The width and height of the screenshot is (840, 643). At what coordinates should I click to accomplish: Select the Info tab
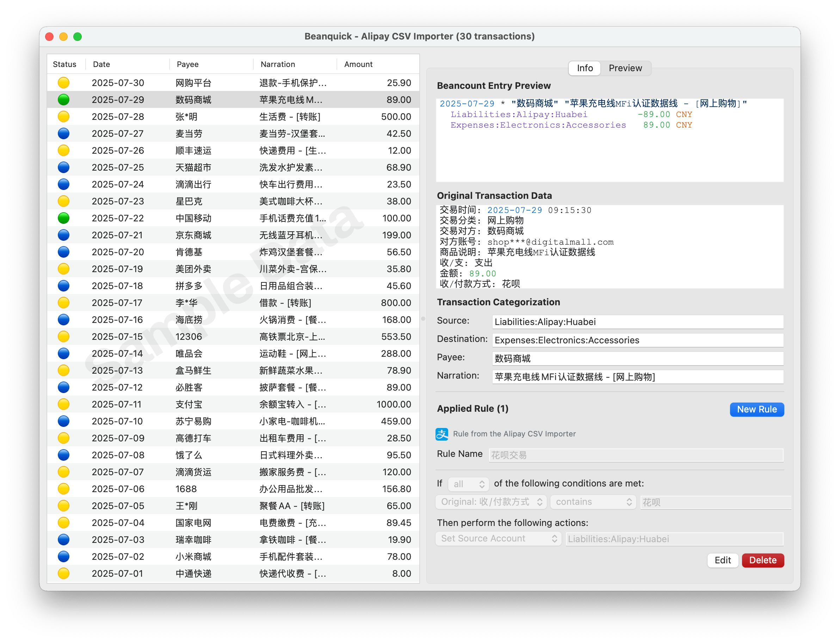point(585,68)
